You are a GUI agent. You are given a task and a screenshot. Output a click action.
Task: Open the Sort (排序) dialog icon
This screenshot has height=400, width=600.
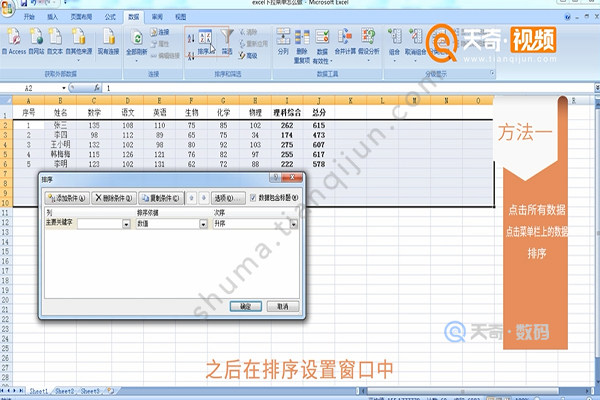[205, 41]
